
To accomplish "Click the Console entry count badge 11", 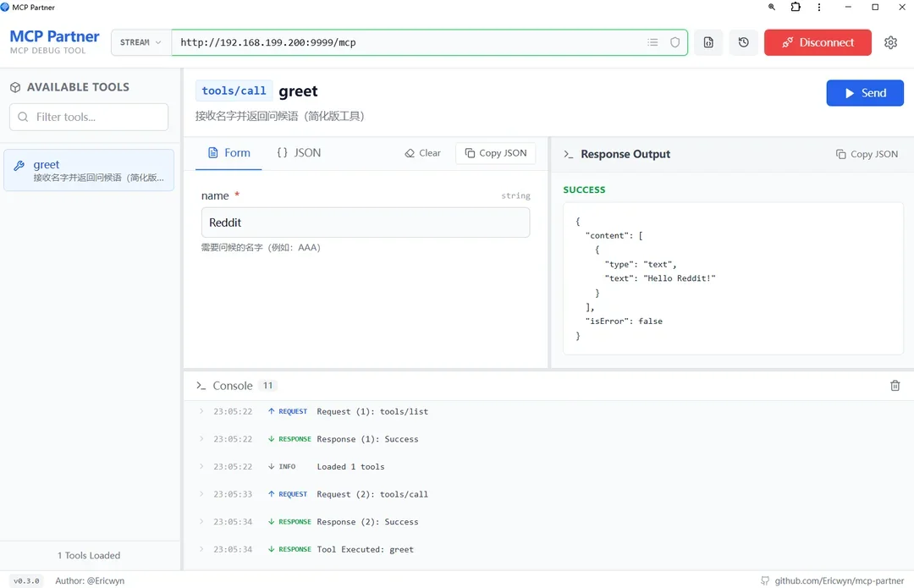I will tap(267, 386).
